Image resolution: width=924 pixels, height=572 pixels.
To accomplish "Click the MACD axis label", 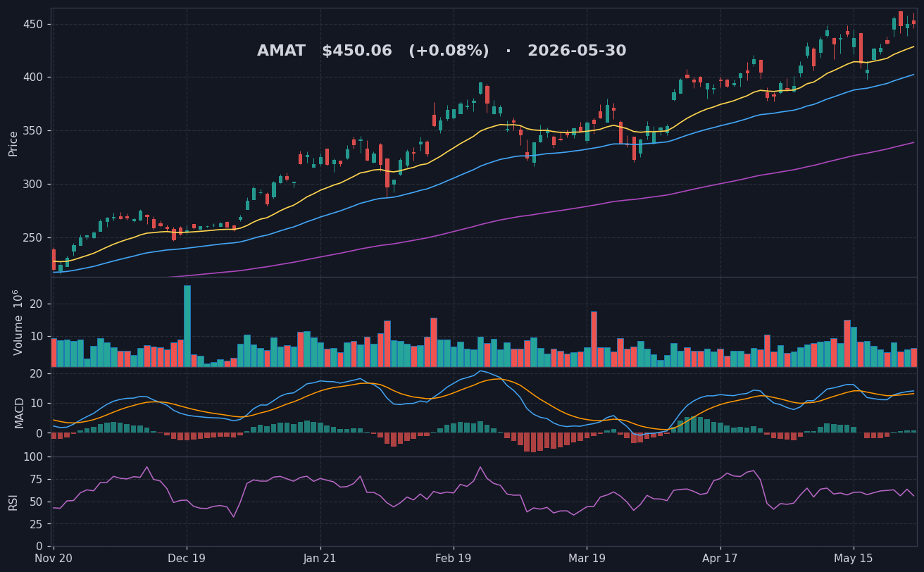I will [x=19, y=412].
